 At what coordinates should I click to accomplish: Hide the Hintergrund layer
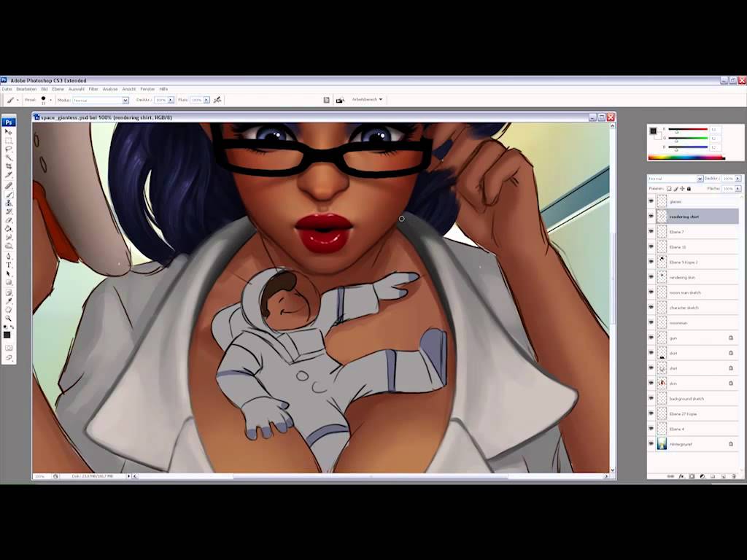pos(651,443)
